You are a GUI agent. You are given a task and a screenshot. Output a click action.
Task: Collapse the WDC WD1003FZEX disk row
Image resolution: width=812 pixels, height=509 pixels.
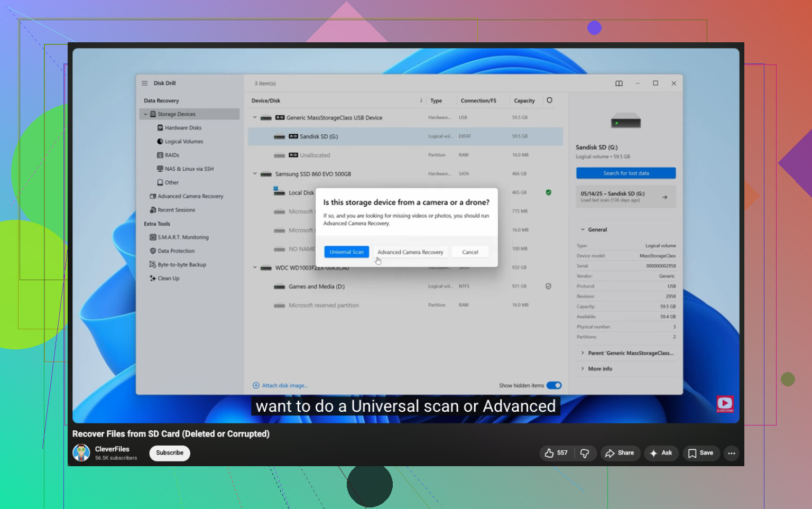[255, 267]
